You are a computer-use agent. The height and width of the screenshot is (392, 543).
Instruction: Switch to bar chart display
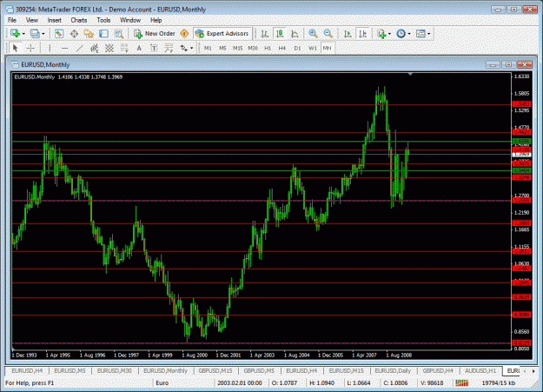(265, 34)
